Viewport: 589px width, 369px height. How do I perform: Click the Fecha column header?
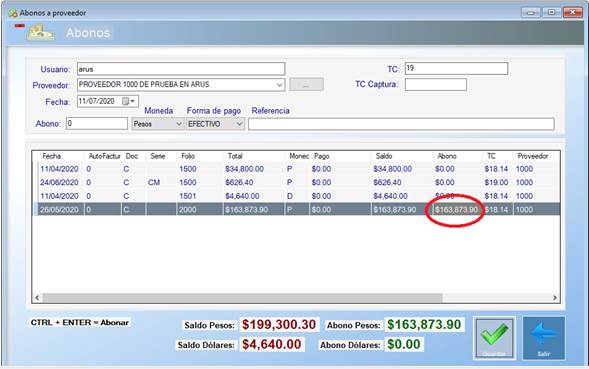click(x=52, y=156)
